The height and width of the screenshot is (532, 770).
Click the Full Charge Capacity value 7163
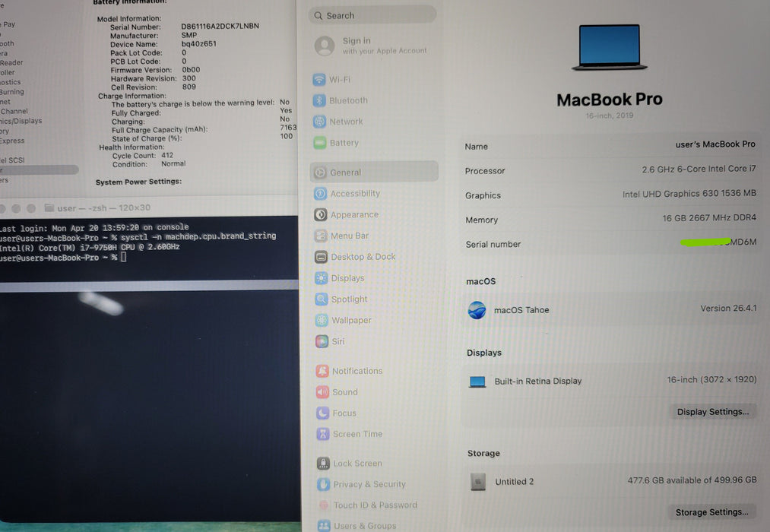(288, 128)
